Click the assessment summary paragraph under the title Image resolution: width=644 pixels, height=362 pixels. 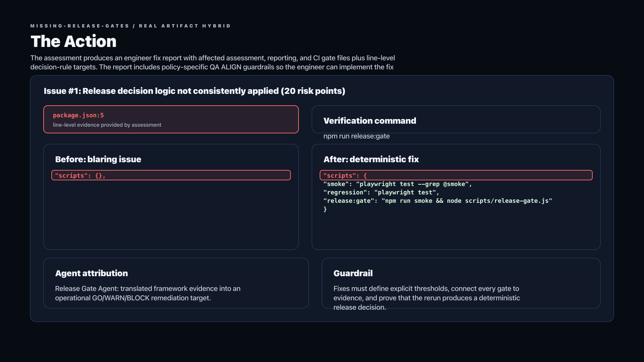[213, 62]
